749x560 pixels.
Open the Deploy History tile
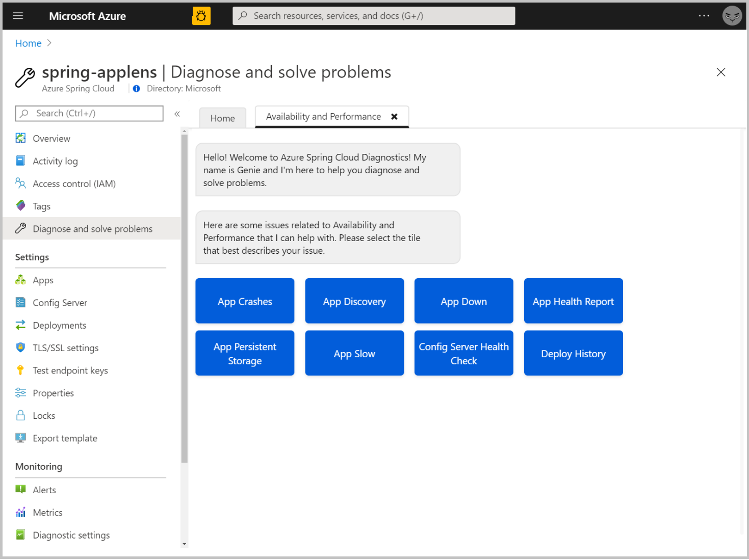pos(574,353)
